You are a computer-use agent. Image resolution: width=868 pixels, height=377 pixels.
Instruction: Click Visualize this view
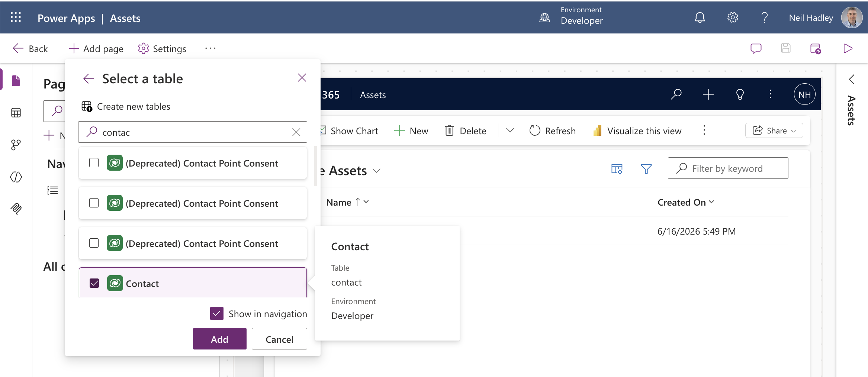637,130
